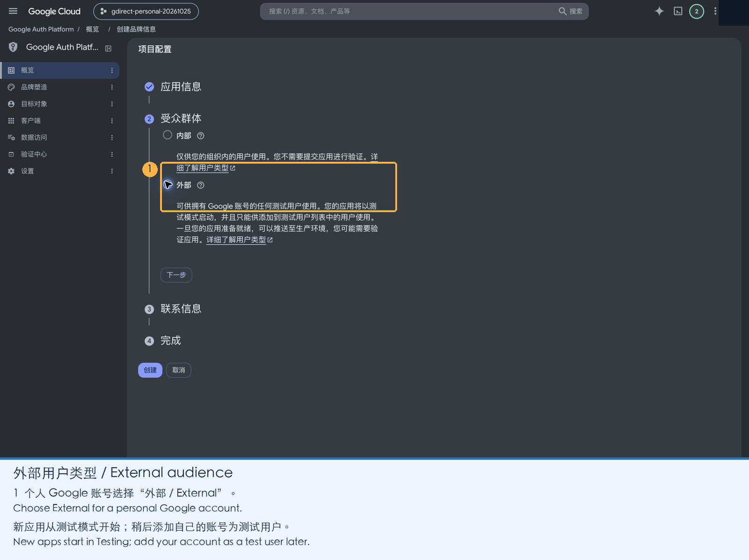Screen dimensions: 749x560
Task: Activate Cloud Shell terminal icon
Action: 678,11
